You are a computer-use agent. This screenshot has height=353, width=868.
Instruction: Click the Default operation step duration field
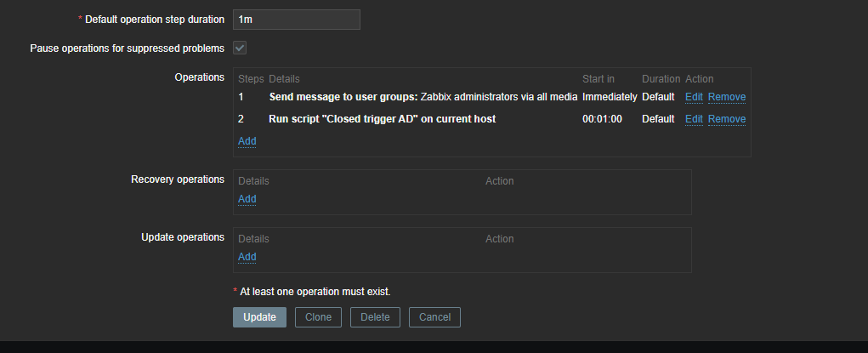click(296, 20)
